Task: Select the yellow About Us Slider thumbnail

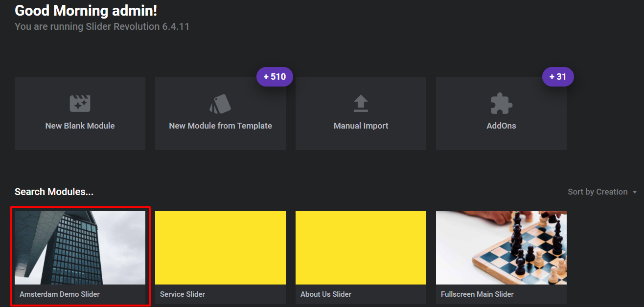Action: pyautogui.click(x=361, y=247)
